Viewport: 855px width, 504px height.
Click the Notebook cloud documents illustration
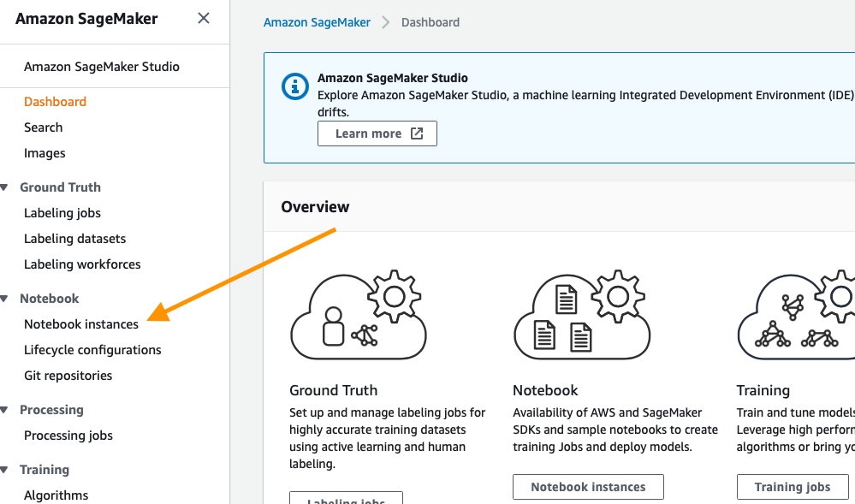[582, 315]
